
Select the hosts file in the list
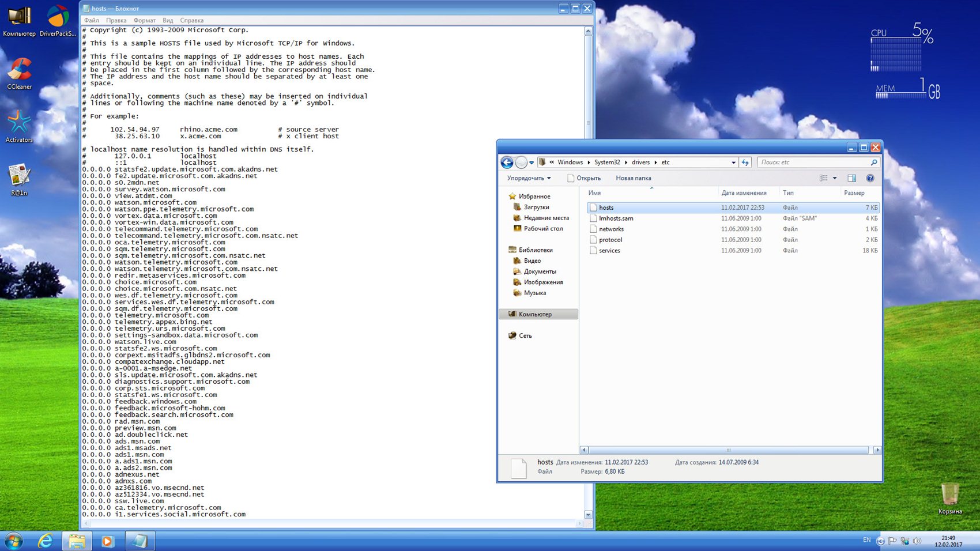pos(733,207)
